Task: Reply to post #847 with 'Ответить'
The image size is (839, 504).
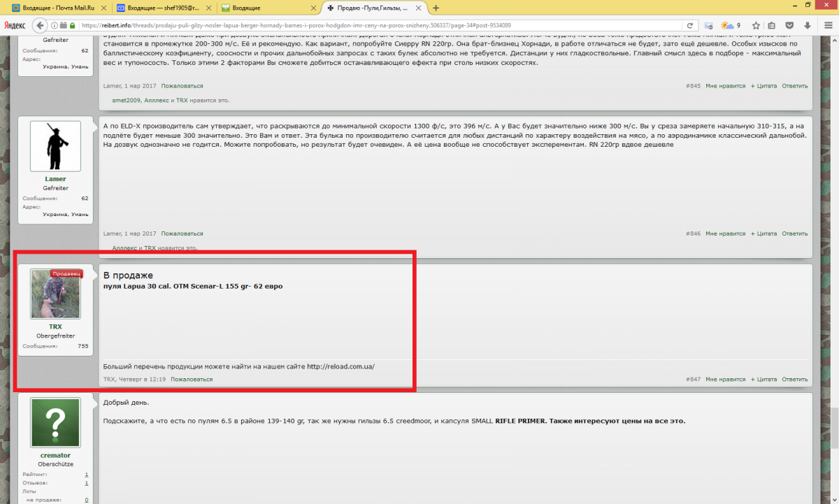Action: [795, 380]
